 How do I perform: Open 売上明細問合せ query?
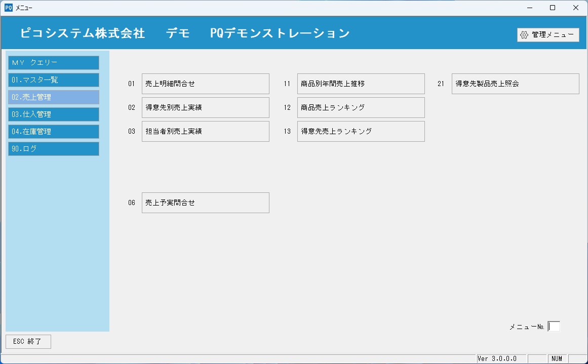click(205, 84)
